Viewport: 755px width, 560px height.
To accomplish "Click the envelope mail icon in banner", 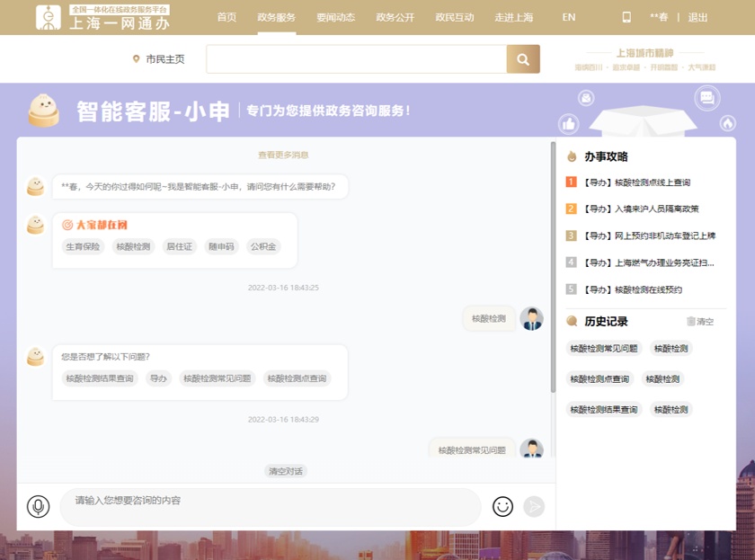I will tap(587, 97).
